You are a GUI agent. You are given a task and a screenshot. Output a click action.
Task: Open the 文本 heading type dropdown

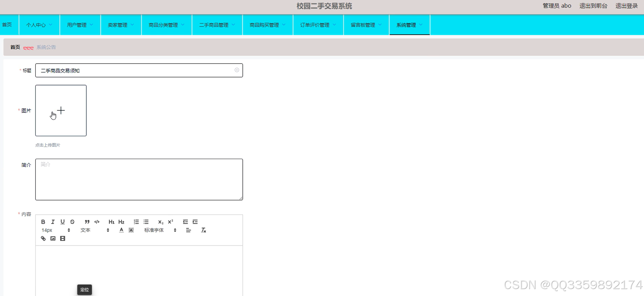(x=95, y=230)
